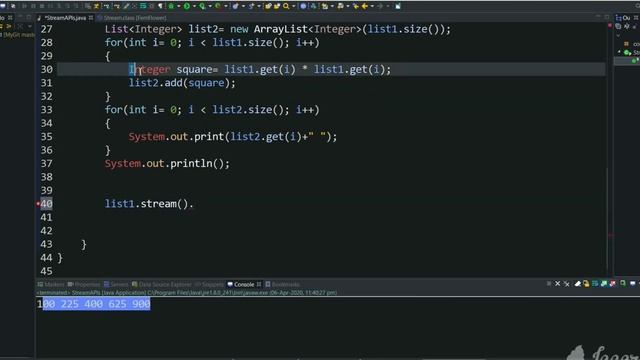The image size is (640, 360).
Task: Click the Clear Console eraser icon
Action: click(x=578, y=284)
